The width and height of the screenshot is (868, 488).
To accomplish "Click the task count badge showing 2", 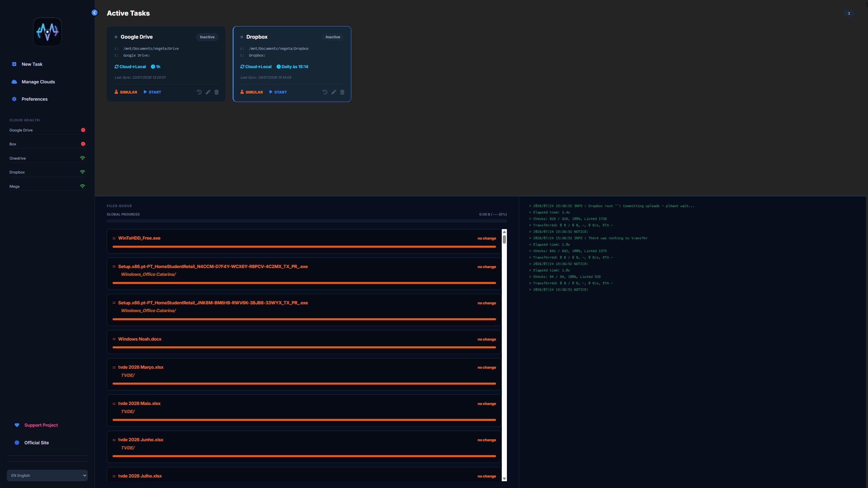I will [x=849, y=14].
